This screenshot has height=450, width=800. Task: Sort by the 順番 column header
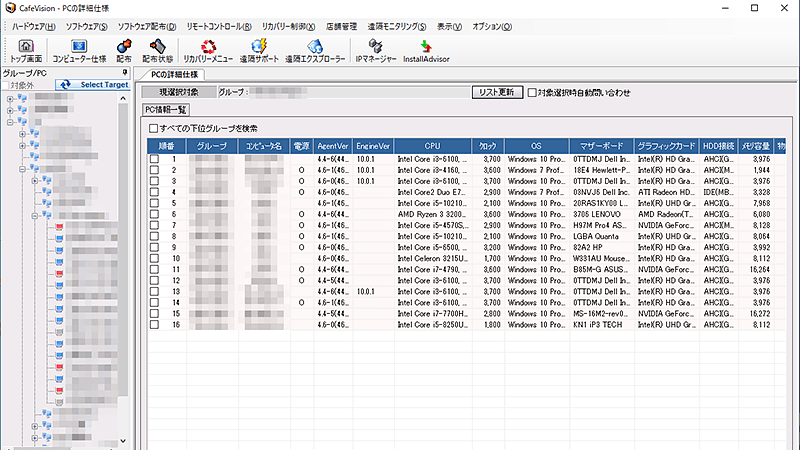click(166, 146)
